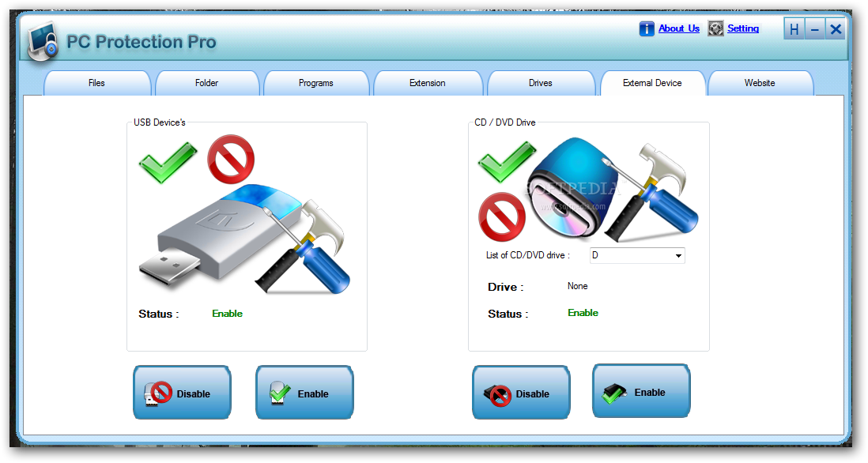Screen dimensions: 868x463
Task: Enable the CD/DVD drive
Action: (x=641, y=390)
